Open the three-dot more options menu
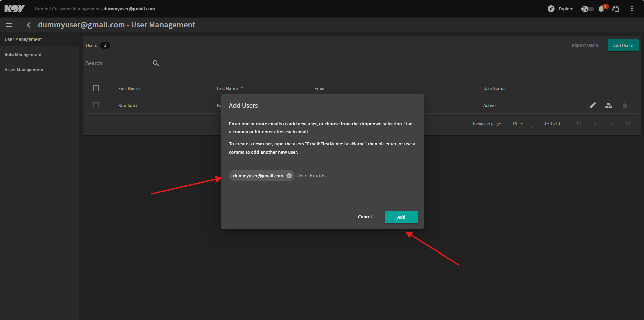The width and height of the screenshot is (644, 320). pyautogui.click(x=631, y=9)
